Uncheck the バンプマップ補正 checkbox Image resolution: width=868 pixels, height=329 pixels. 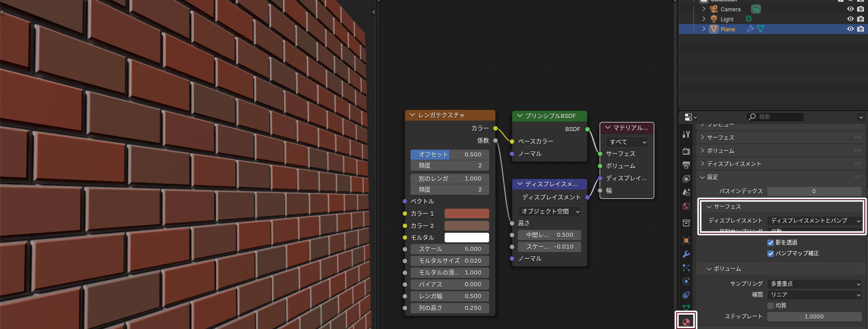(x=771, y=254)
